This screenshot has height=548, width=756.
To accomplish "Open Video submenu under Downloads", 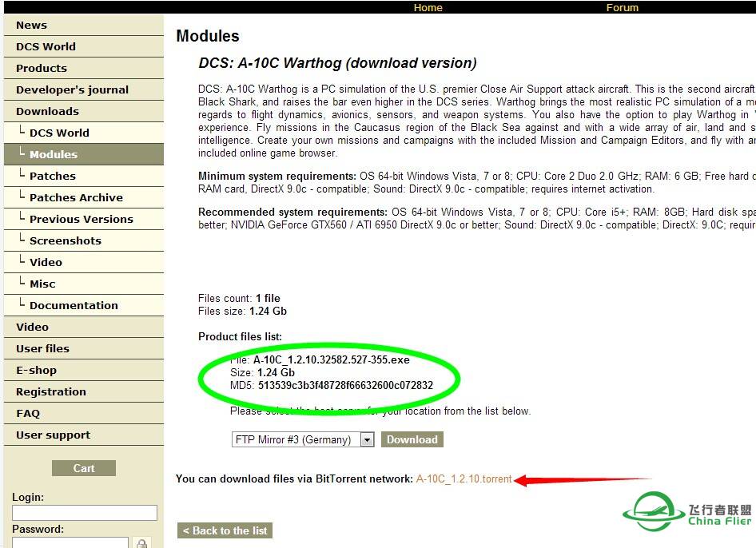I will [x=83, y=262].
